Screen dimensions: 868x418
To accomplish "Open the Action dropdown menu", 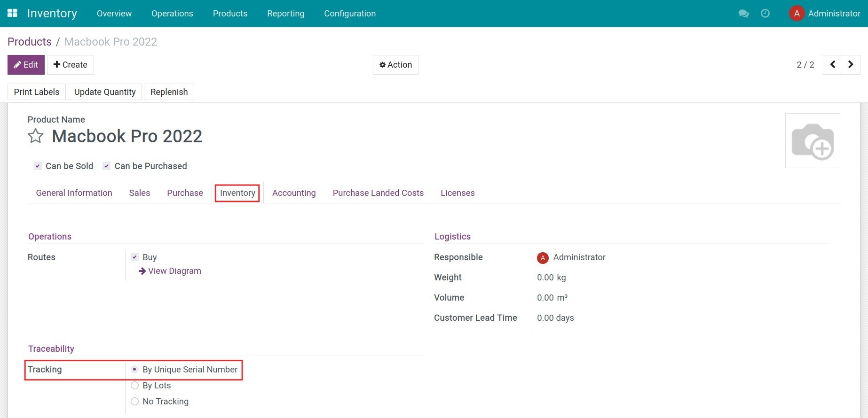I will pyautogui.click(x=395, y=65).
